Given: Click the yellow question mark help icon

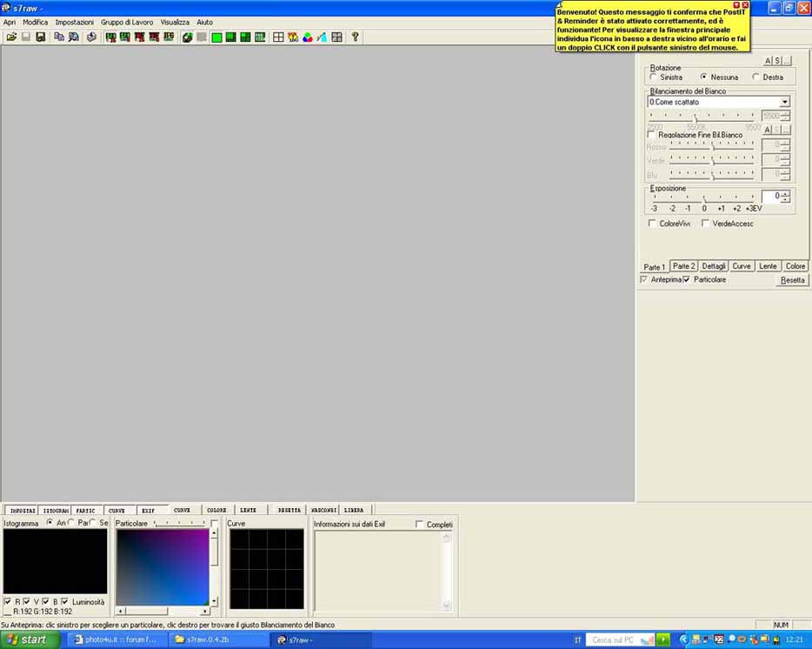Looking at the screenshot, I should tap(356, 37).
